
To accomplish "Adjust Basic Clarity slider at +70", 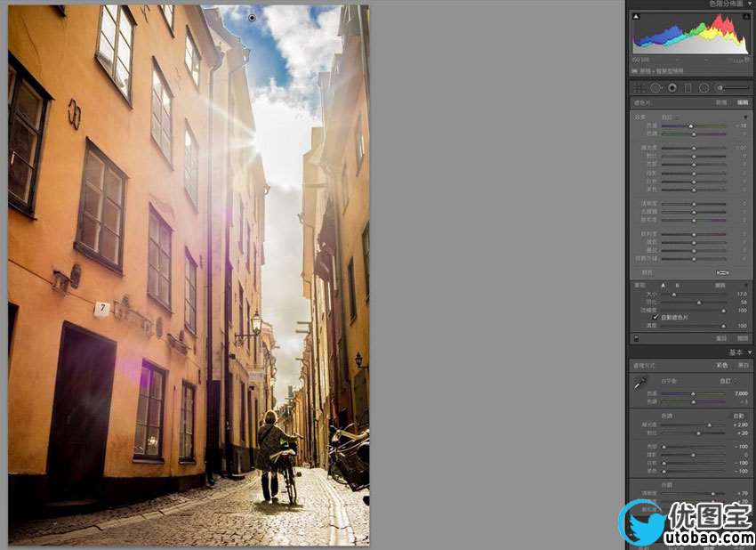I will point(713,494).
